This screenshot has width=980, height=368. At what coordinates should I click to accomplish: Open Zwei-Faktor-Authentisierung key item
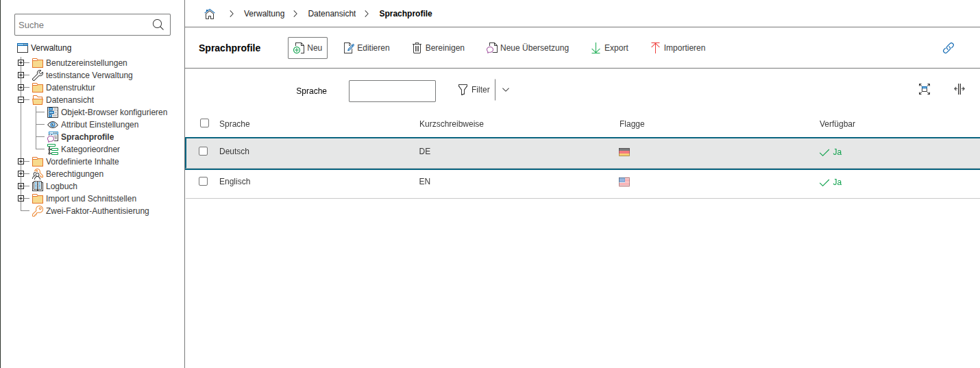coord(97,211)
